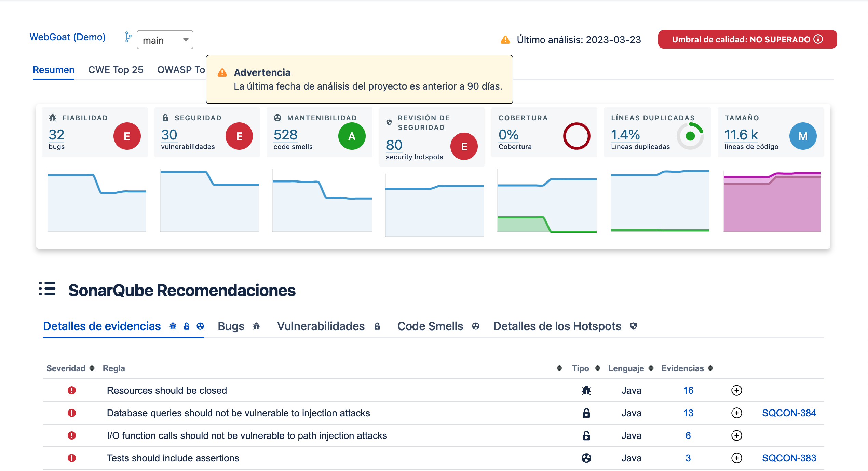Click the shield icon in Revisión de Seguridad
The height and width of the screenshot is (471, 868).
pos(389,122)
